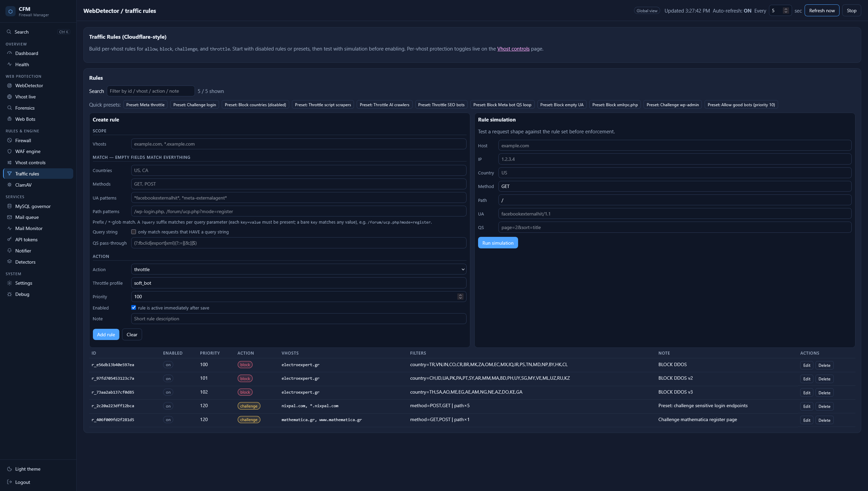Click the Mail Monitor activity icon

9,228
